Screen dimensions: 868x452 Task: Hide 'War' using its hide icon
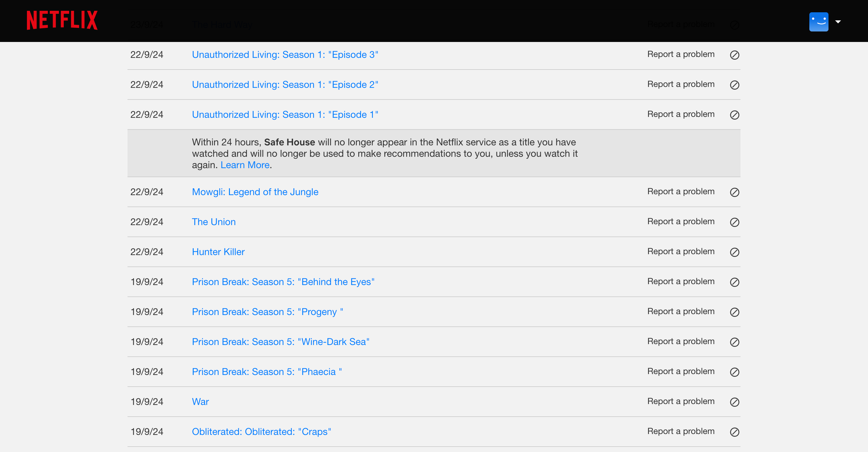(x=735, y=402)
